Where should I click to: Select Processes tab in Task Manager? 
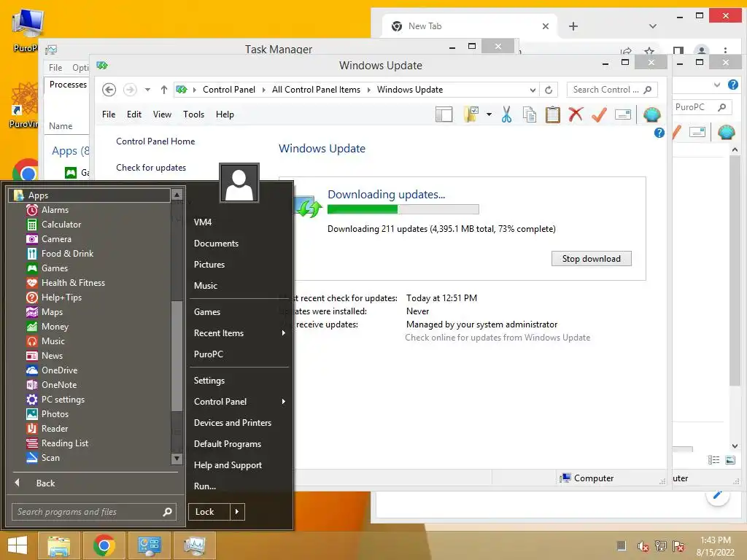click(67, 85)
